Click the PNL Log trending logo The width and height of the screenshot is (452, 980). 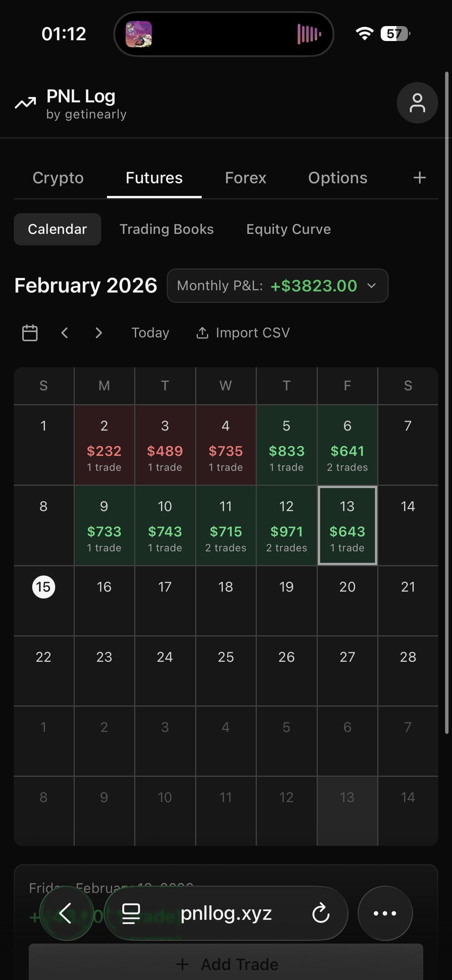[x=25, y=103]
